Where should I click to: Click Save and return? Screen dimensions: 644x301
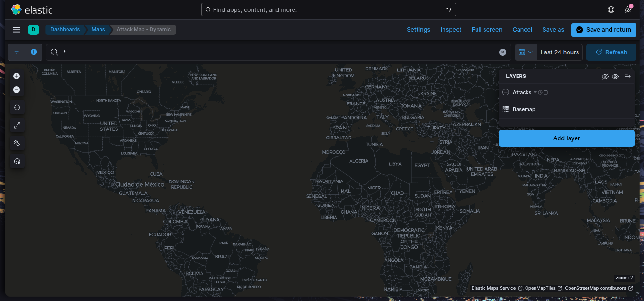[603, 30]
